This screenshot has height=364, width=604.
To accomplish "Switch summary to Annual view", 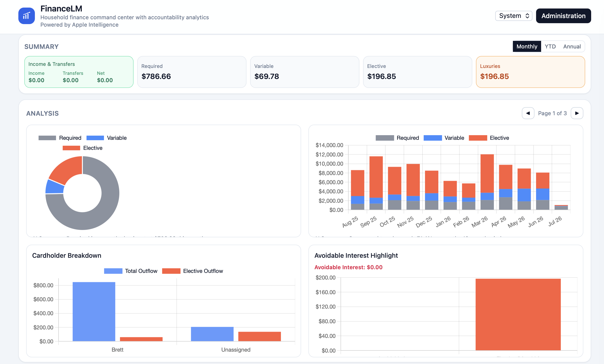I will (x=572, y=46).
